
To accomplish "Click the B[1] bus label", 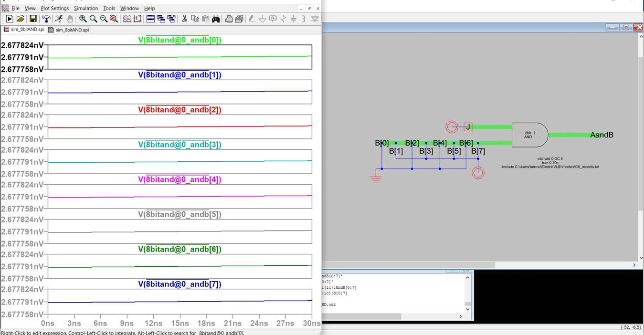I will (396, 151).
